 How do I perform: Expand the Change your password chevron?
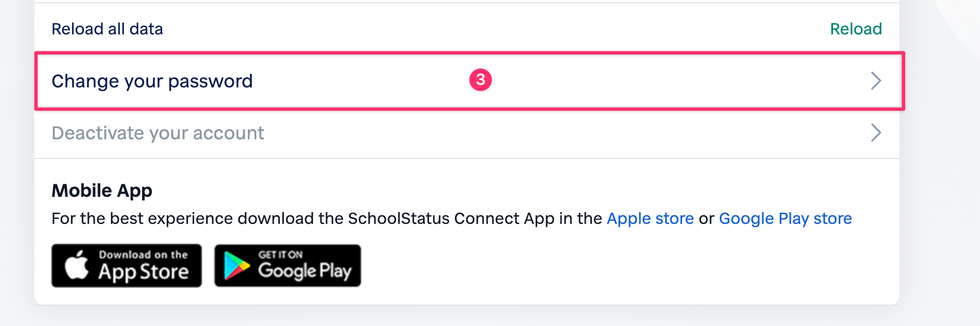pyautogui.click(x=875, y=81)
